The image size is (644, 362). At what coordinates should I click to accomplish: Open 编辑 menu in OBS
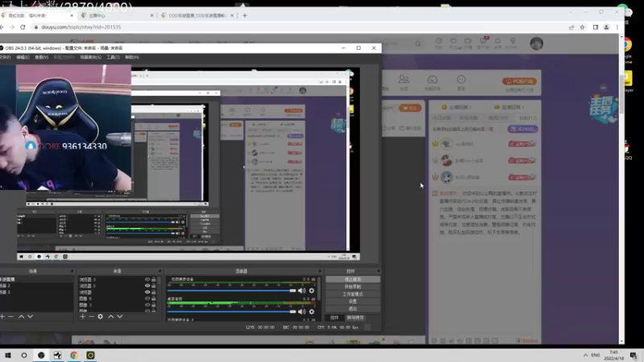(x=23, y=57)
